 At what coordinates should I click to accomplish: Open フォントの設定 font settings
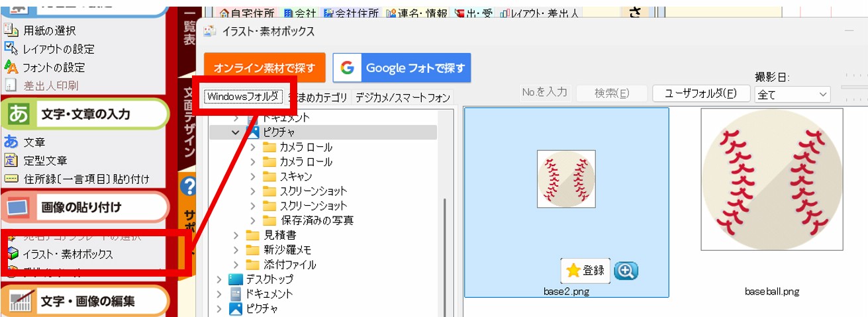(54, 67)
